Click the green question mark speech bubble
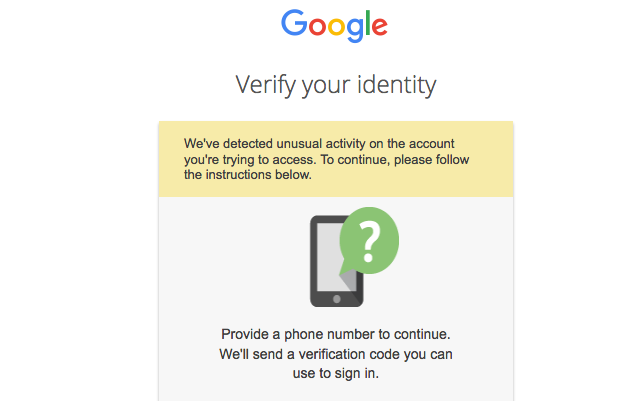Viewport: 620px width, 401px height. click(x=369, y=243)
